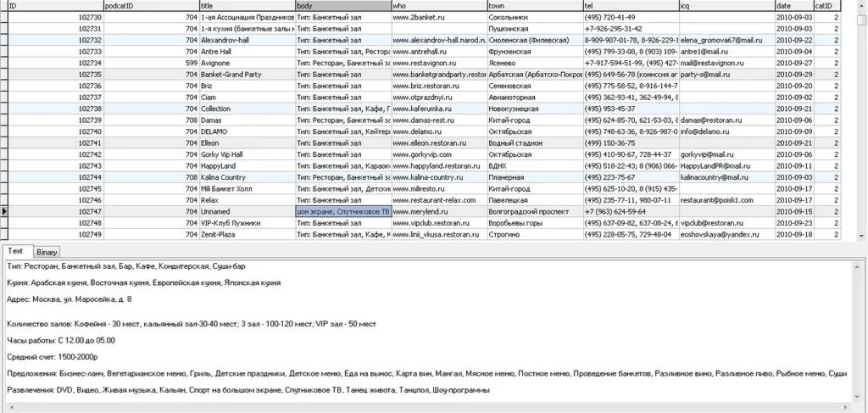Select tel cell (499) 150-36-75
The image size is (868, 413).
tap(631, 142)
